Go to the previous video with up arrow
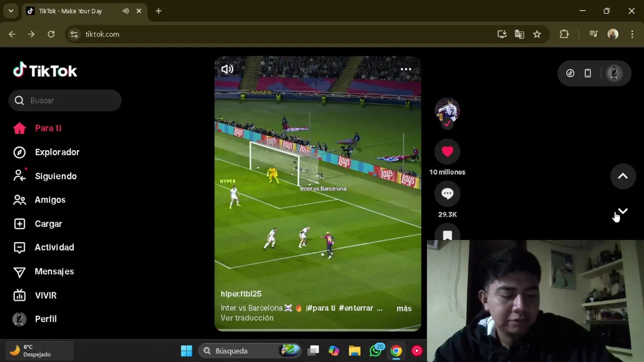 pos(623,176)
